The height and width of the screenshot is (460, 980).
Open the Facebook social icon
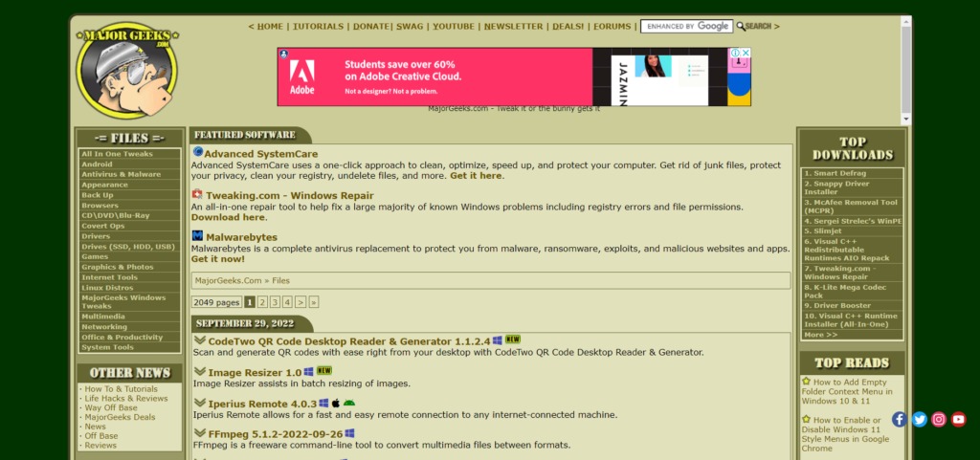899,420
